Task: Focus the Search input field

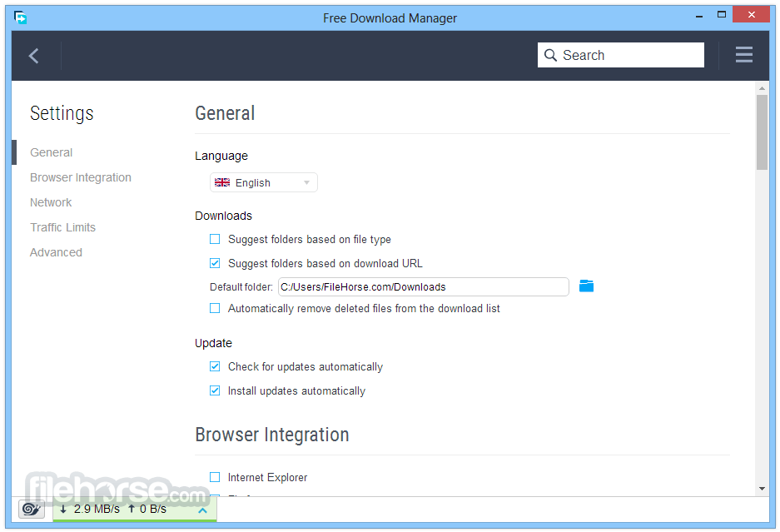Action: pyautogui.click(x=621, y=55)
